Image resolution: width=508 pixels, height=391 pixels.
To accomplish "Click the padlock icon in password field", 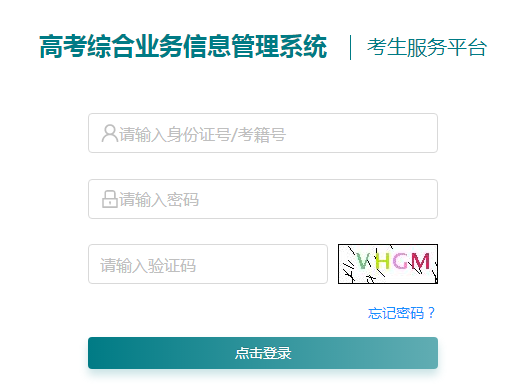I will (x=110, y=199).
